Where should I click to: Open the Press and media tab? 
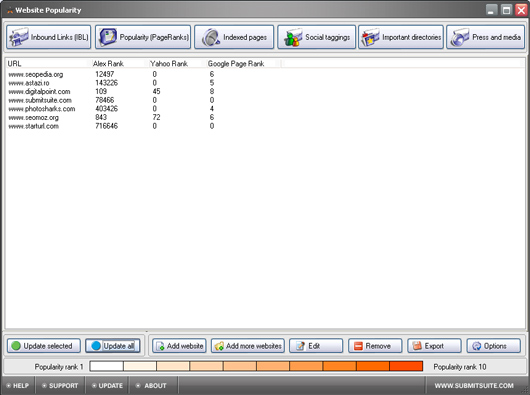(x=485, y=37)
